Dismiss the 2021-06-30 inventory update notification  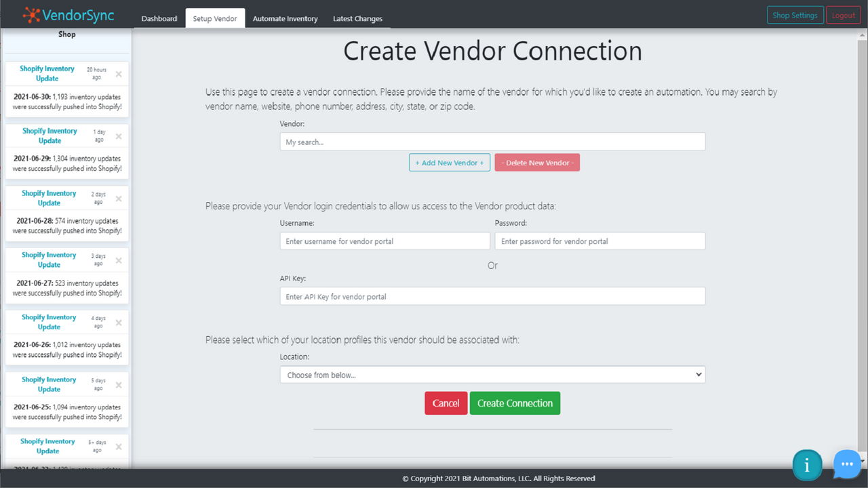(x=119, y=73)
